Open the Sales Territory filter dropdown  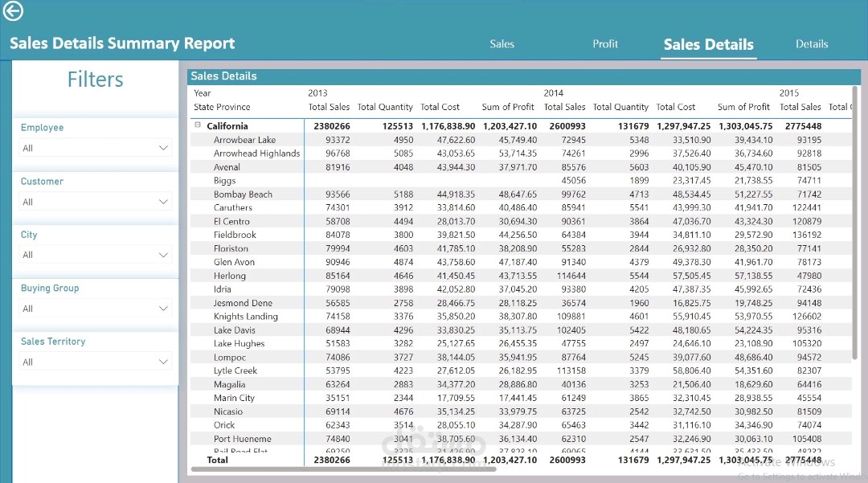(95, 362)
